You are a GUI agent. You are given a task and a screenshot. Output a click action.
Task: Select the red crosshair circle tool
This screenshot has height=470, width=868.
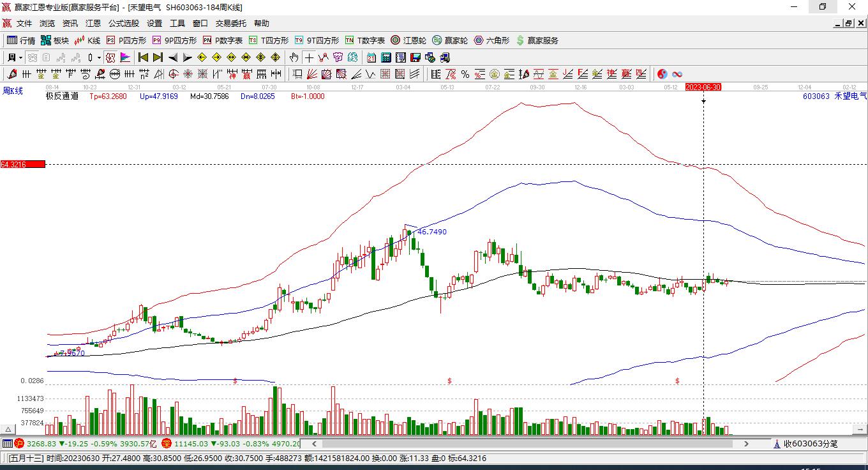174,75
